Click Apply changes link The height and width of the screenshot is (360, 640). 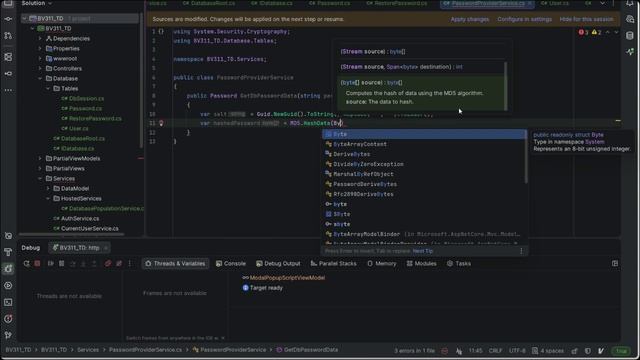[x=469, y=19]
